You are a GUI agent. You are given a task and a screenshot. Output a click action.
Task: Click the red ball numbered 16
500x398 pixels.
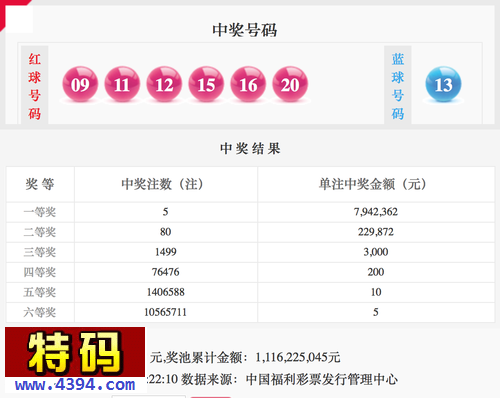click(x=248, y=84)
